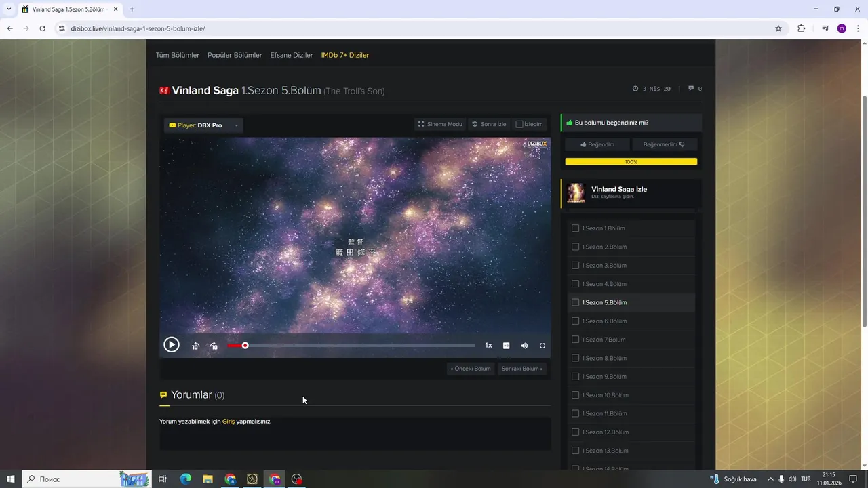Click the address bar URL field
This screenshot has width=868, height=488.
tap(420, 28)
